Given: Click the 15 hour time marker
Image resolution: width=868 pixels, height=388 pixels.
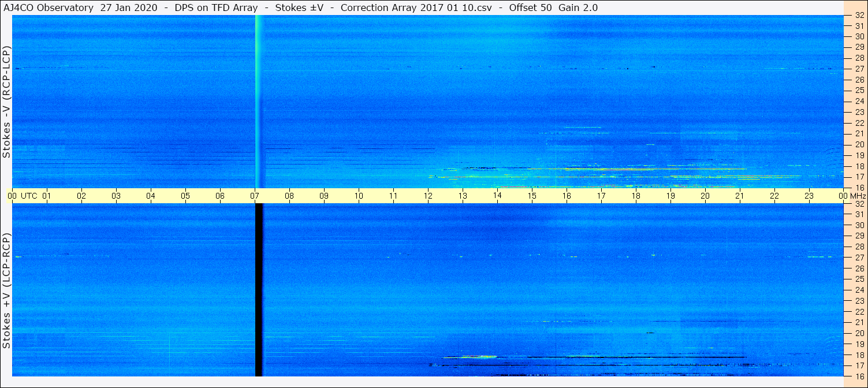Looking at the screenshot, I should point(532,196).
